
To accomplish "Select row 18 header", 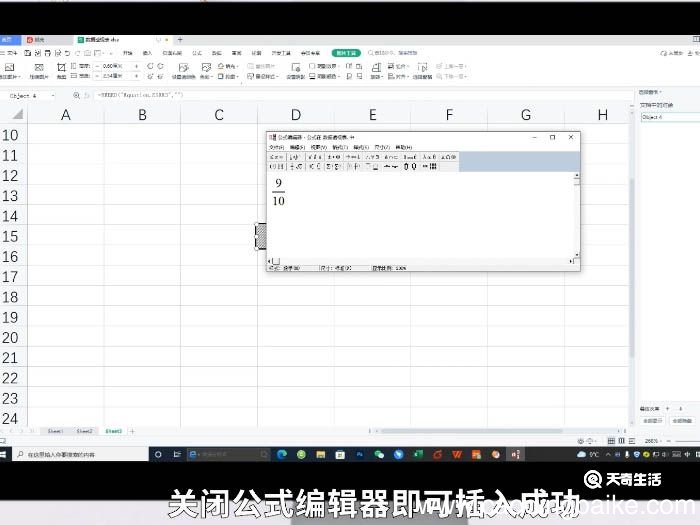I will (12, 297).
